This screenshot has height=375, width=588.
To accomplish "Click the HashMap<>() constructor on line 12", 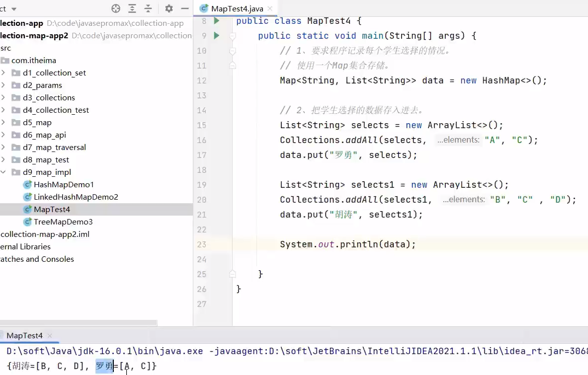I will click(511, 80).
